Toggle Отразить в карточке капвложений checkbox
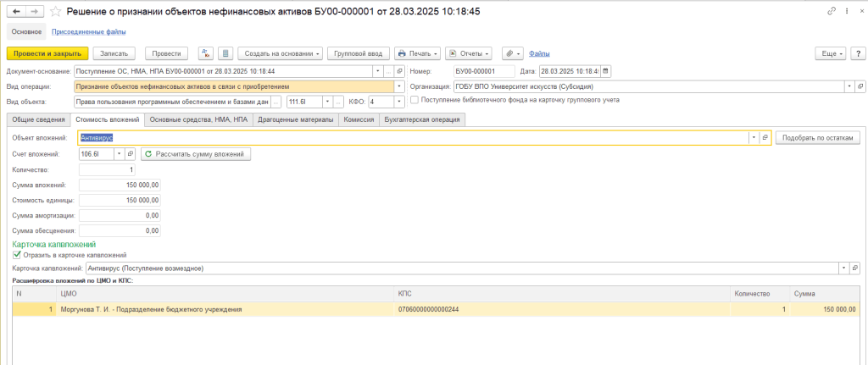Image resolution: width=868 pixels, height=365 pixels. [17, 254]
